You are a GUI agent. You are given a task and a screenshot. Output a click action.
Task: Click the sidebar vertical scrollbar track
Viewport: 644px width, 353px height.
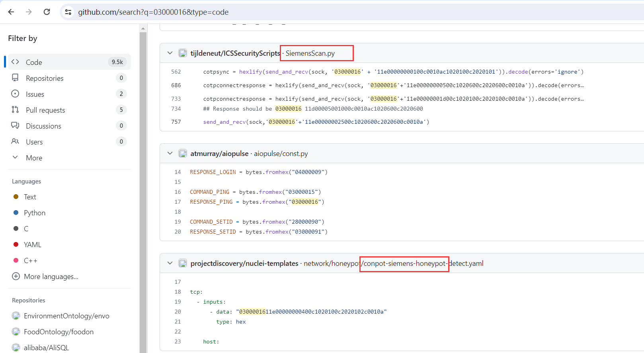click(x=143, y=192)
